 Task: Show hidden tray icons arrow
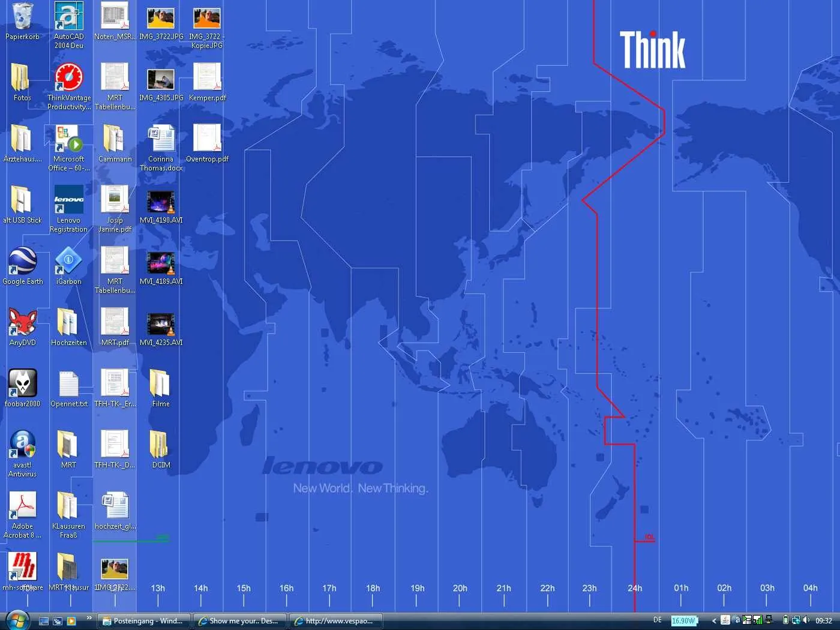pyautogui.click(x=714, y=621)
